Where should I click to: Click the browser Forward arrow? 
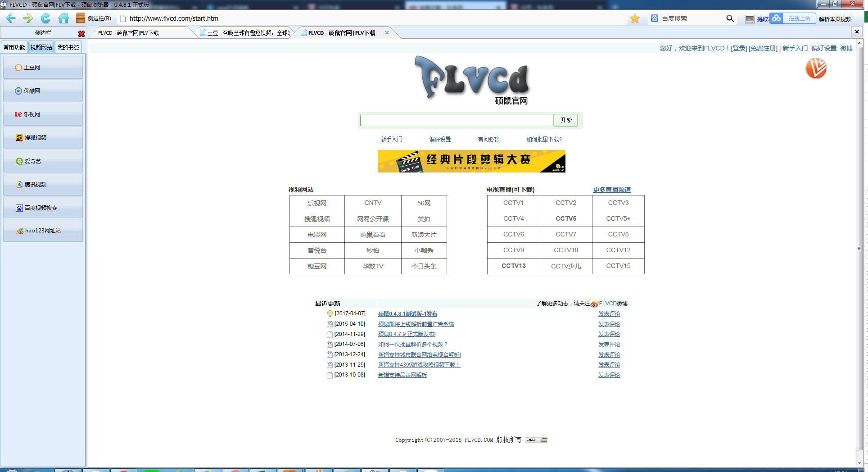coord(28,18)
